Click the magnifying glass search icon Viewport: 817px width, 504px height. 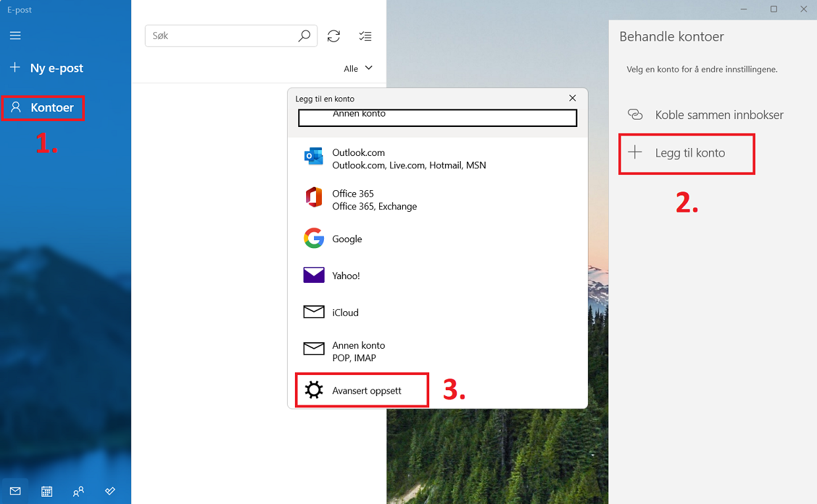point(304,36)
